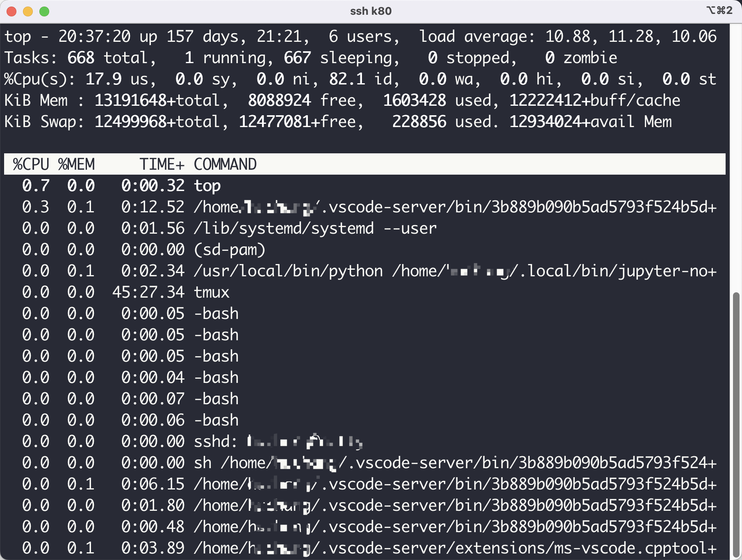
Task: Click the %MEM column header
Action: [x=76, y=164]
